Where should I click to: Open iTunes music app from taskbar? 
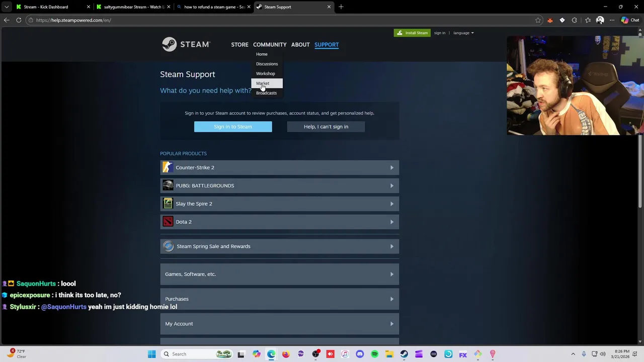[x=345, y=354]
